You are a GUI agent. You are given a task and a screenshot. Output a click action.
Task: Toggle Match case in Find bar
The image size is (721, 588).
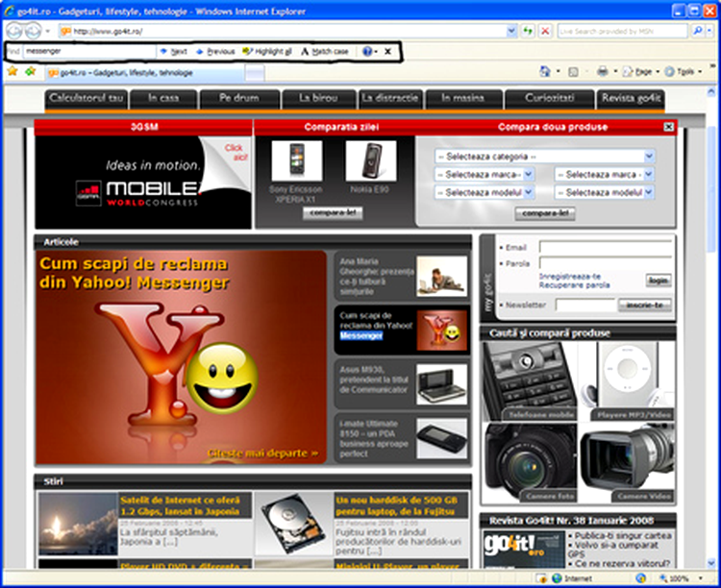tap(325, 52)
